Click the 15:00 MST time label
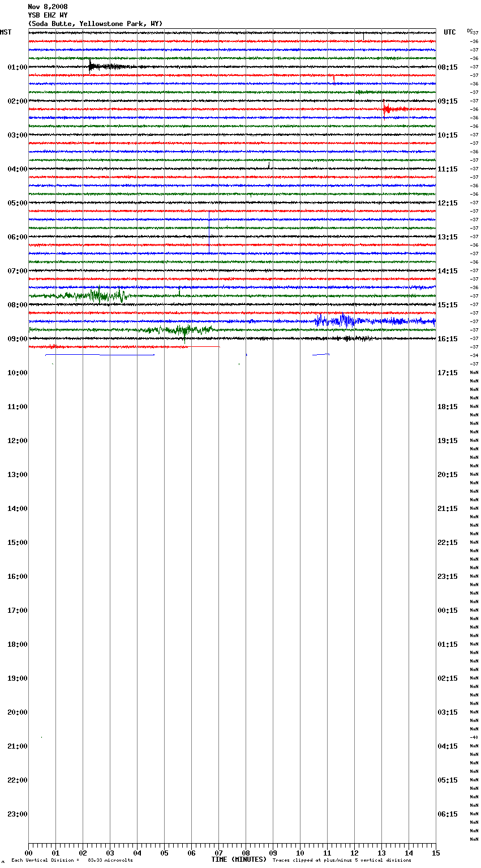 (18, 543)
